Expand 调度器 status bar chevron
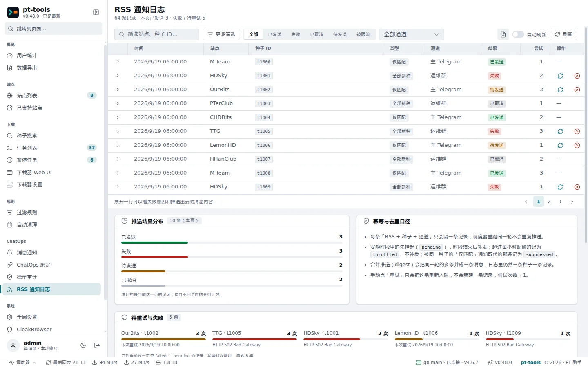The width and height of the screenshot is (588, 368). point(34,363)
